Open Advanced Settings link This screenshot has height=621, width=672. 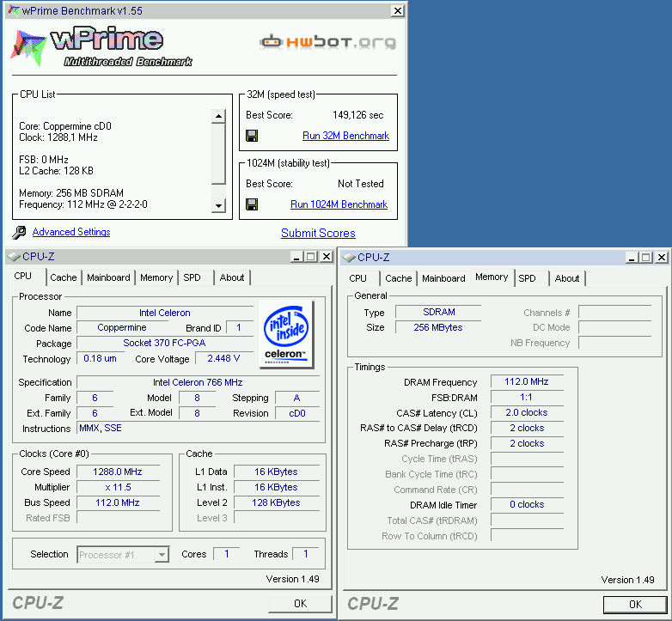click(71, 232)
